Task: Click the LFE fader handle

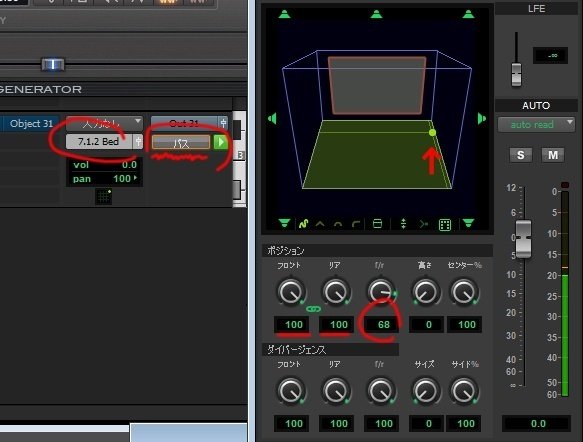Action: [x=516, y=74]
